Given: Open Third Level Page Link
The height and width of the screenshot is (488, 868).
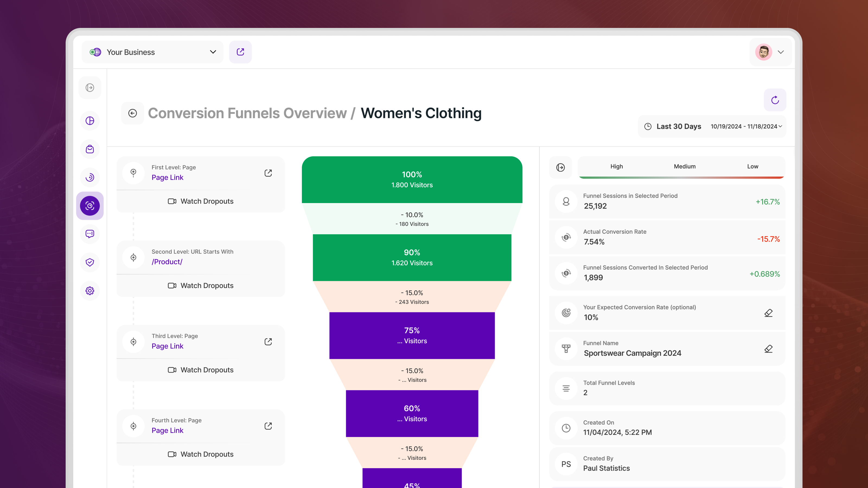Looking at the screenshot, I should click(167, 346).
